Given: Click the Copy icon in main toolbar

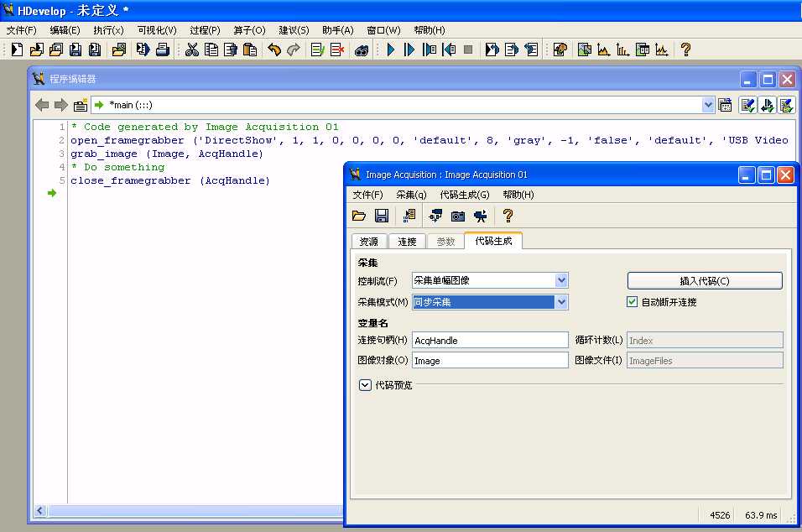Looking at the screenshot, I should click(211, 50).
